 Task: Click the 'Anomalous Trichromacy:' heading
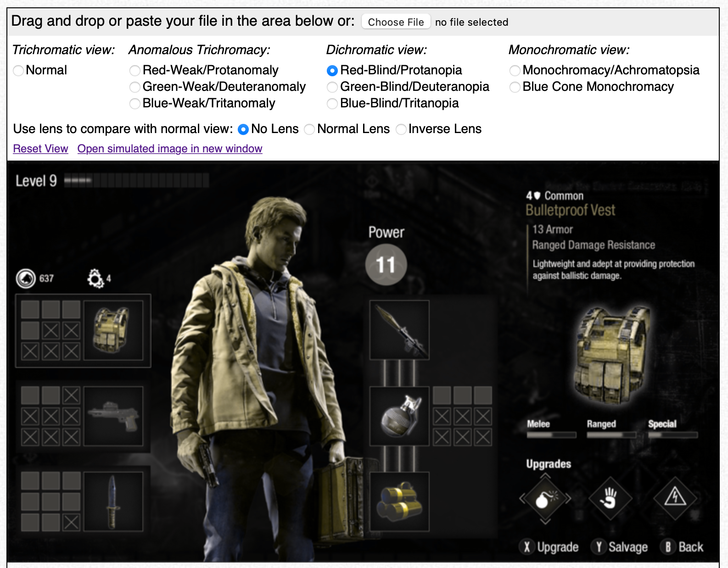[200, 50]
